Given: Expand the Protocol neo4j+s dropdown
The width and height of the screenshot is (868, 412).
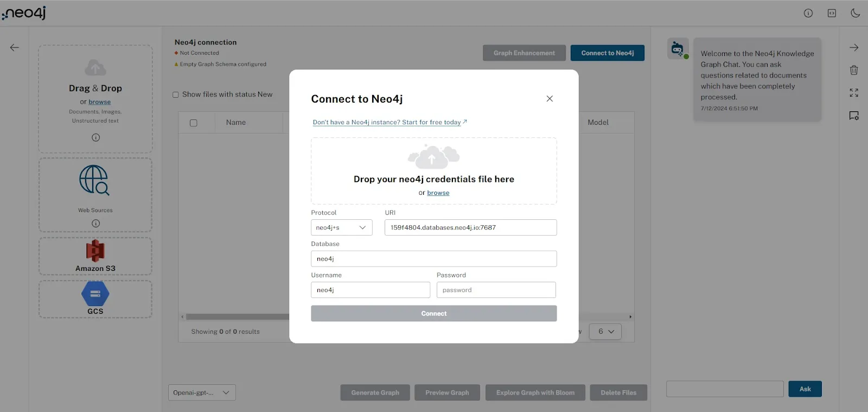Looking at the screenshot, I should coord(342,227).
